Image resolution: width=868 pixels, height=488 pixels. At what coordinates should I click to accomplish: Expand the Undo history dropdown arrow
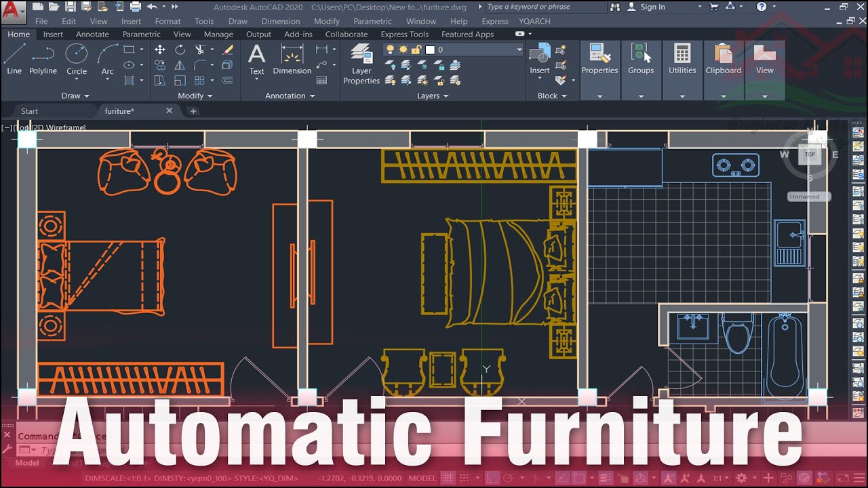click(x=163, y=7)
